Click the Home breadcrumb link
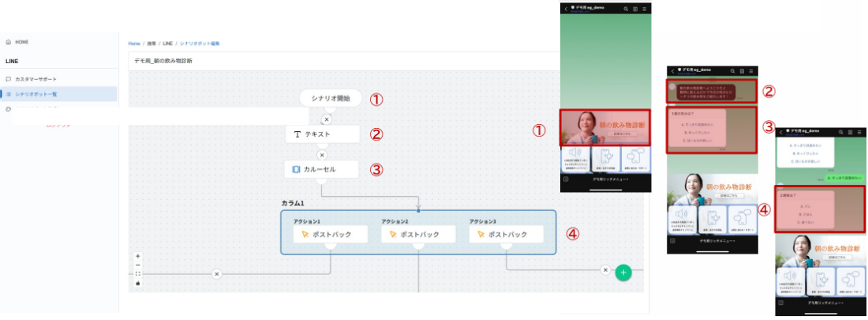This screenshot has width=868, height=320. [x=134, y=43]
